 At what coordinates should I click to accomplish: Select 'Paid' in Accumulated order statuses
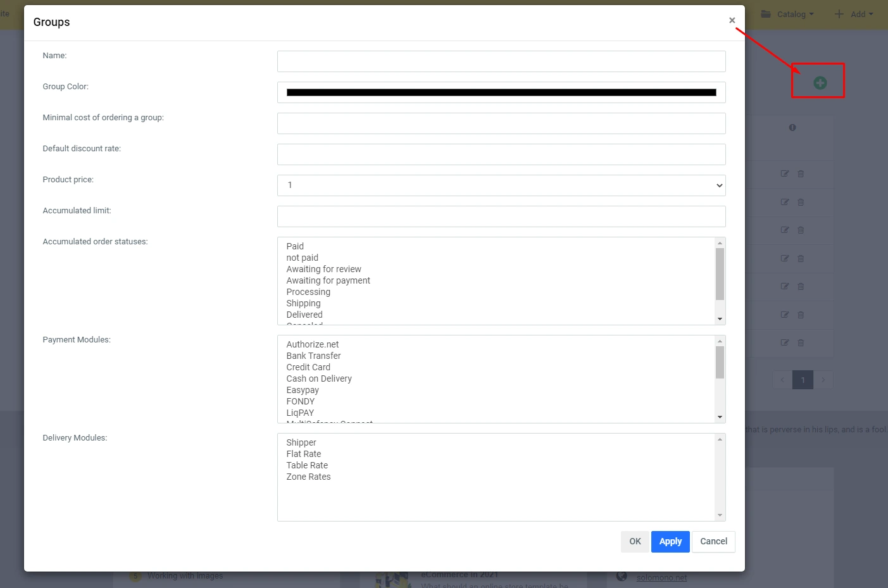pos(295,246)
